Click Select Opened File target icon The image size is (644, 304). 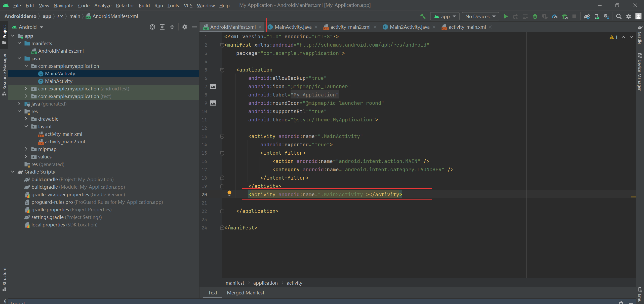click(x=152, y=27)
